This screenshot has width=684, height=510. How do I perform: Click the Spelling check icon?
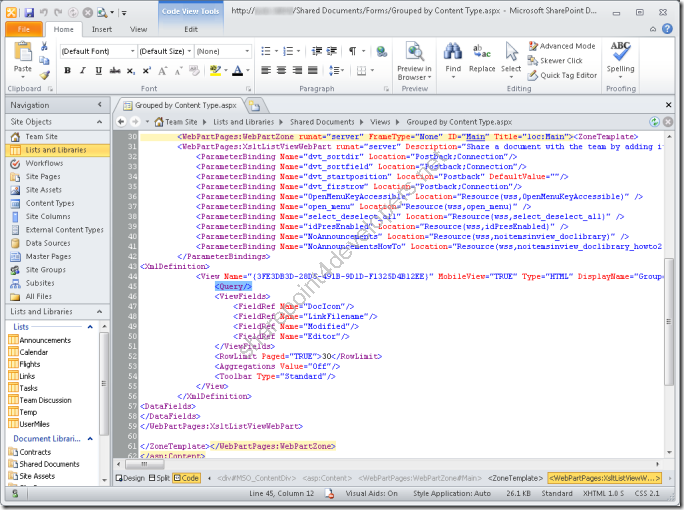[620, 52]
